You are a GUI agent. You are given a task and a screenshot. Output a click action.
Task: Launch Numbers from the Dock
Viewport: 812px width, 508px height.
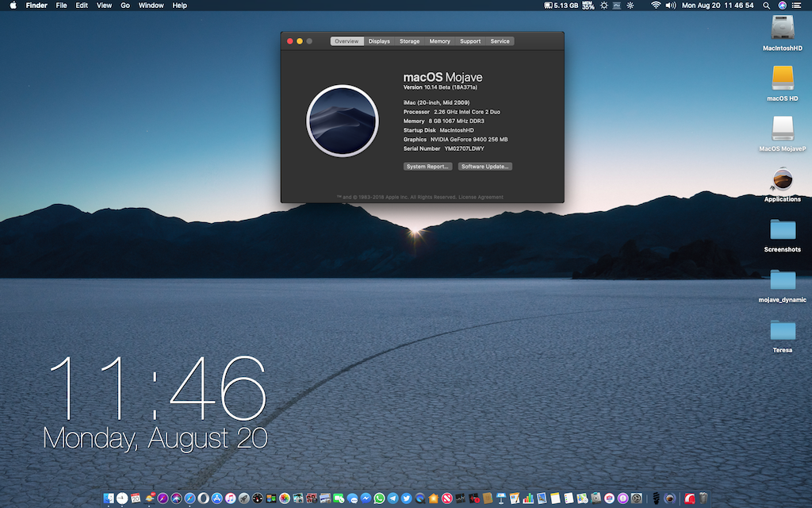(528, 498)
